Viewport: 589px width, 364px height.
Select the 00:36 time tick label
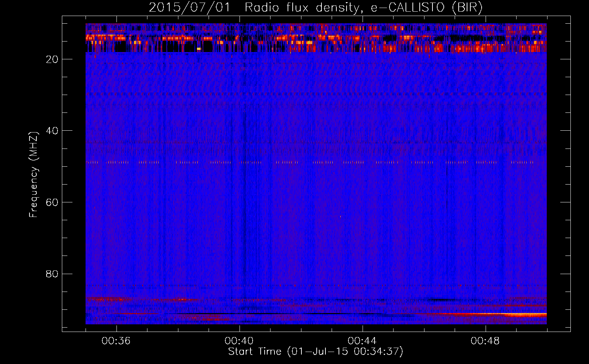click(x=116, y=341)
